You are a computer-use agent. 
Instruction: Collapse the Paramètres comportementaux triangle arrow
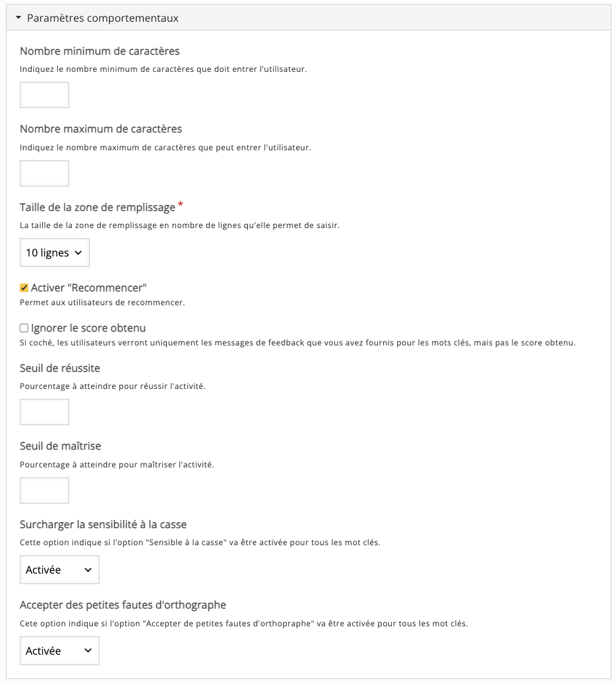coord(18,18)
